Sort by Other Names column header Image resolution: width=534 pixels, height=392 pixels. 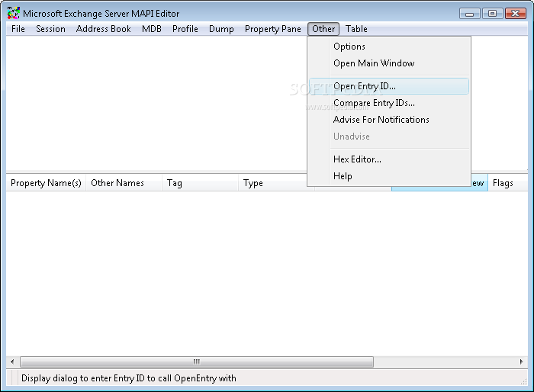124,183
